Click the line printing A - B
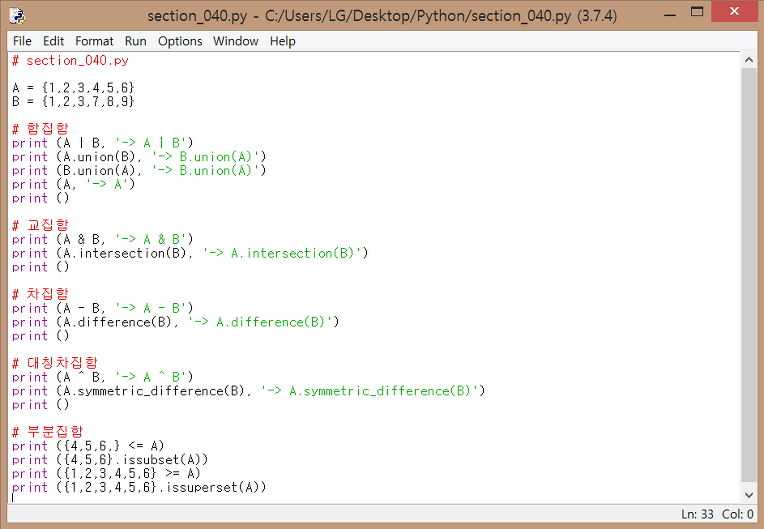764x529 pixels. (103, 308)
